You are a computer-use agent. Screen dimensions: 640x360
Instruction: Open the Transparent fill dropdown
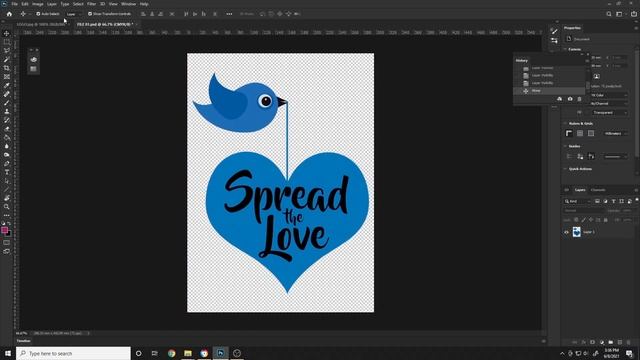point(610,113)
